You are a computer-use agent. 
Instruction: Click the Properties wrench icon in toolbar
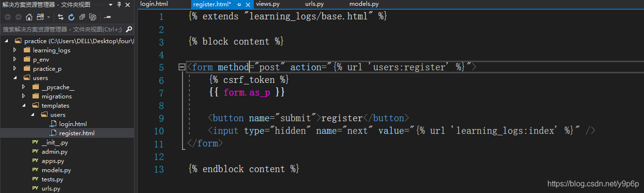[107, 17]
